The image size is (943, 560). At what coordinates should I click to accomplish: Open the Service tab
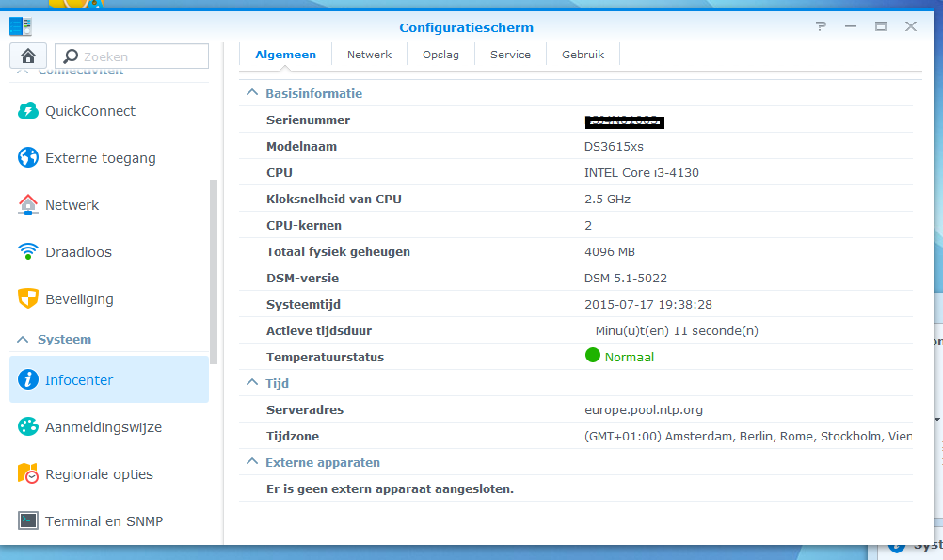[x=511, y=55]
